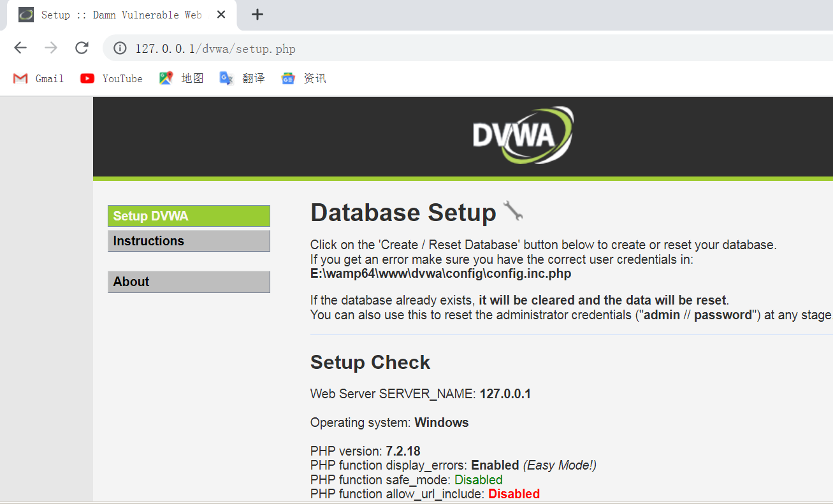This screenshot has width=833, height=504.
Task: Open the 地图 maps bookmark
Action: click(166, 78)
